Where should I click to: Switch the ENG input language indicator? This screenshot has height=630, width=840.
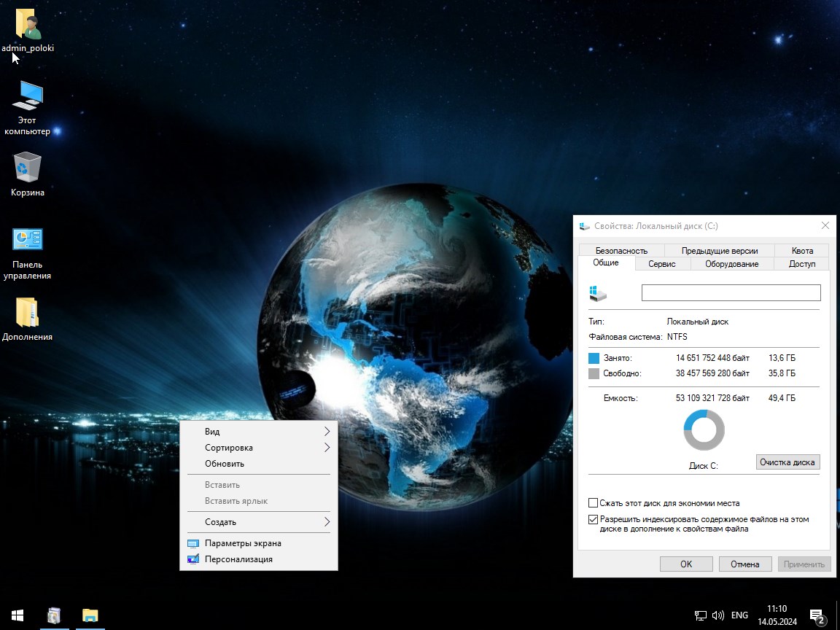coord(739,615)
